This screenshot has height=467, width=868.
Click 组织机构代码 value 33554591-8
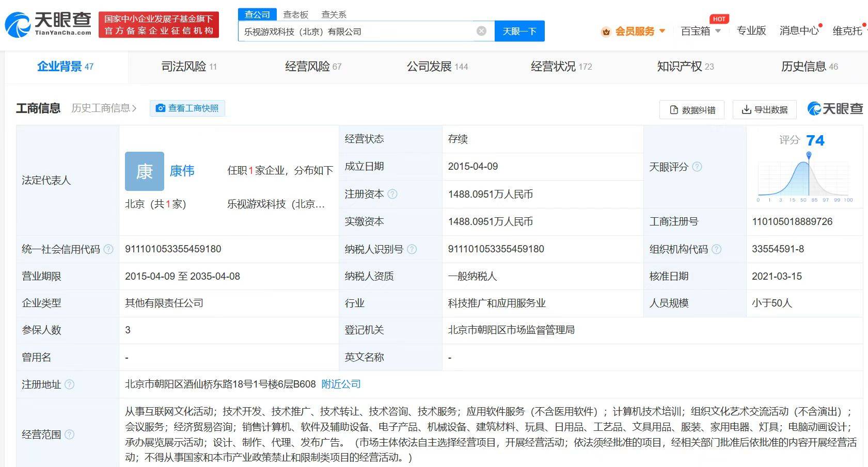click(778, 249)
